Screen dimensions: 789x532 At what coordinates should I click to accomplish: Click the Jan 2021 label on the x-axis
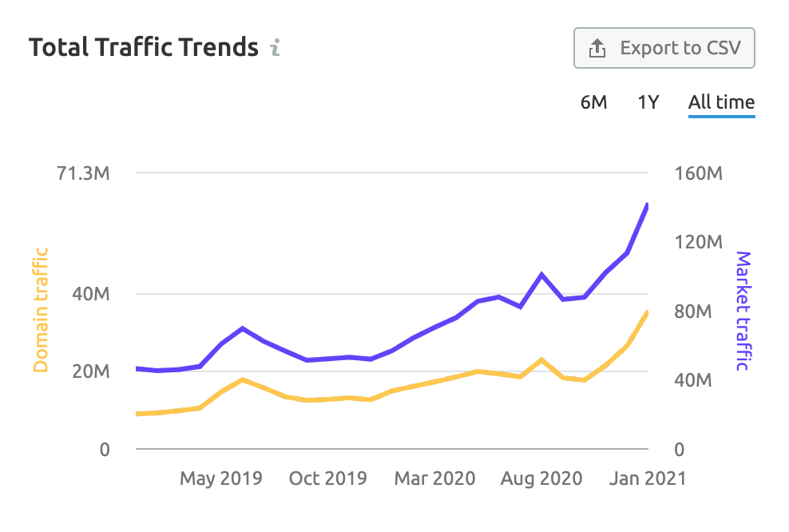(x=648, y=478)
